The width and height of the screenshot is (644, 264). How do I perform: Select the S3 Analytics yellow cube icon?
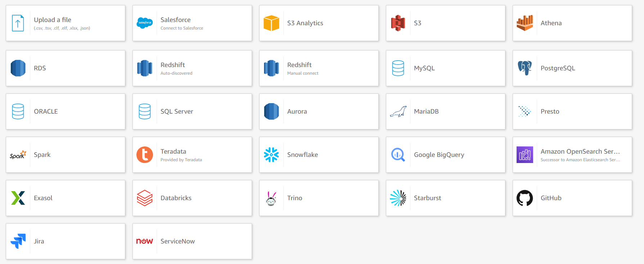click(x=271, y=23)
